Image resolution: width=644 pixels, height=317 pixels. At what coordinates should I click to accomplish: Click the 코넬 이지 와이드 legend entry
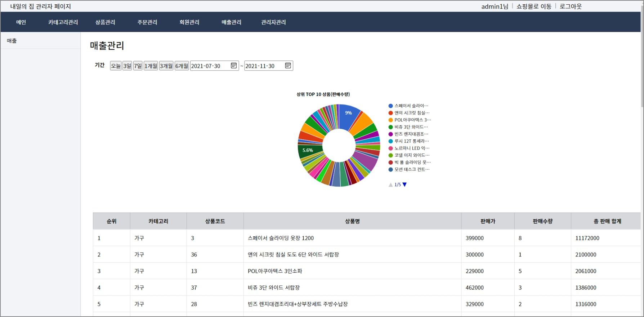[409, 155]
